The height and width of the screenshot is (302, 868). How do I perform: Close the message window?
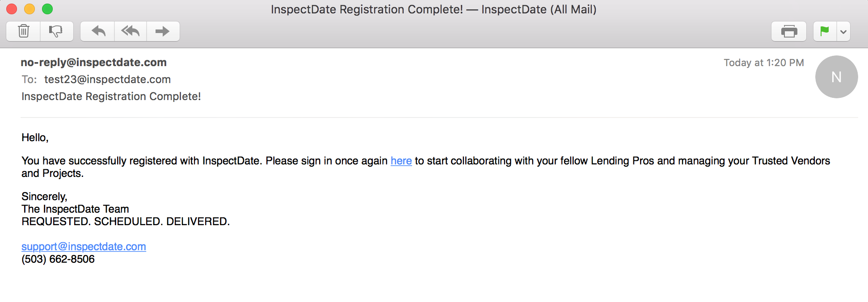coord(12,9)
